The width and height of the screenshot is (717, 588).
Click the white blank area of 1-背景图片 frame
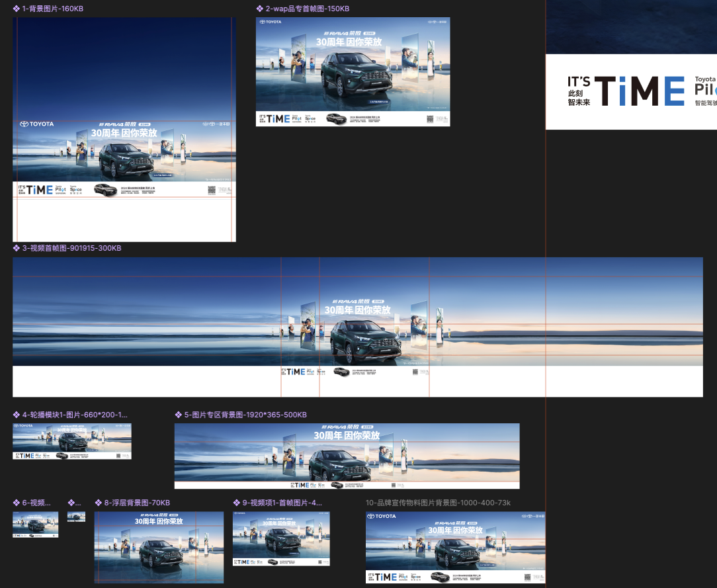[124, 220]
